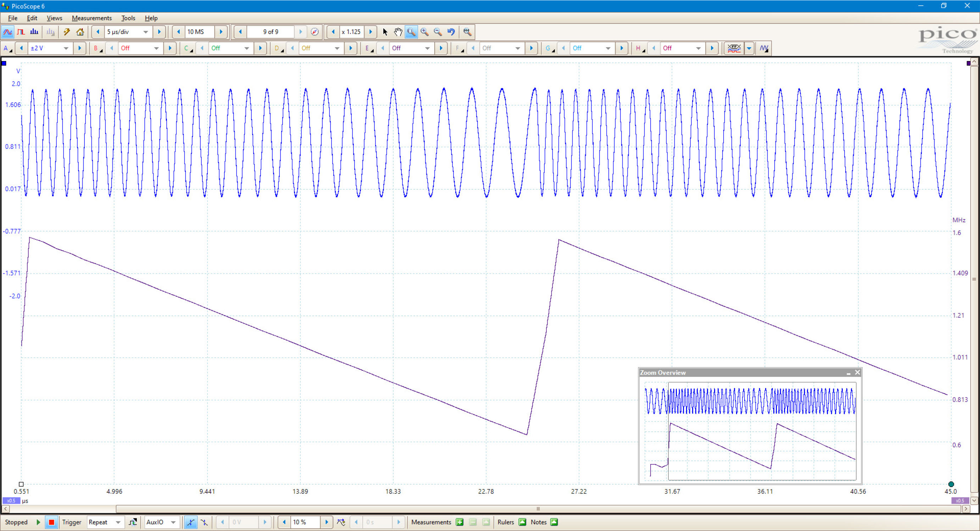980x531 pixels.
Task: Open channel D options button
Action: point(278,48)
